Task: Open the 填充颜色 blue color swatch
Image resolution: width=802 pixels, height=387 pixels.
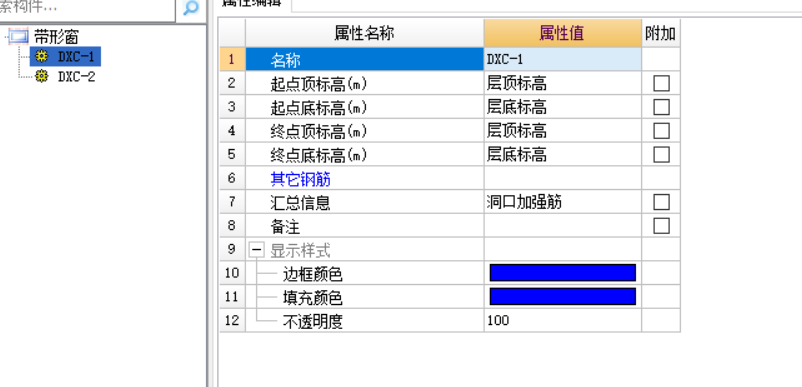Action: pos(563,297)
